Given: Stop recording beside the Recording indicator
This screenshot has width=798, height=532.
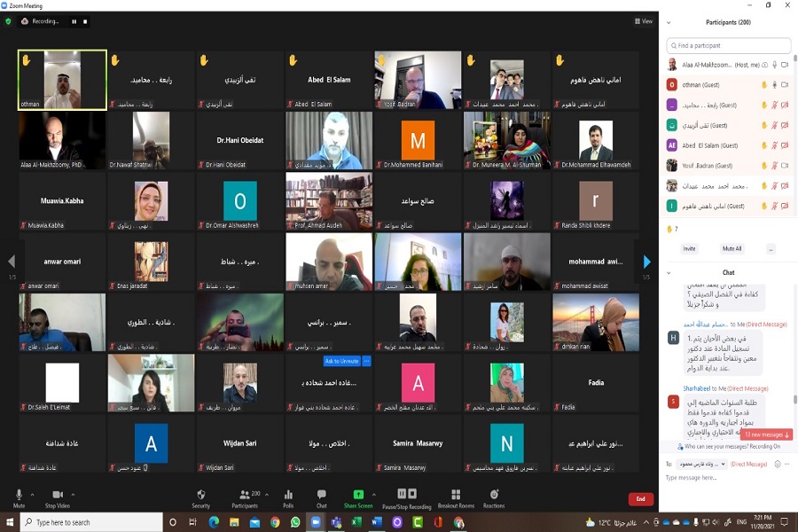Looking at the screenshot, I should point(85,21).
